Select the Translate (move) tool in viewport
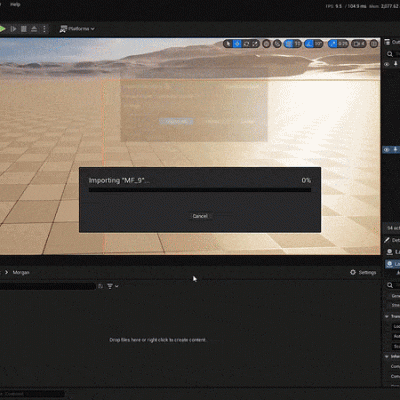The image size is (400, 400). pyautogui.click(x=237, y=44)
